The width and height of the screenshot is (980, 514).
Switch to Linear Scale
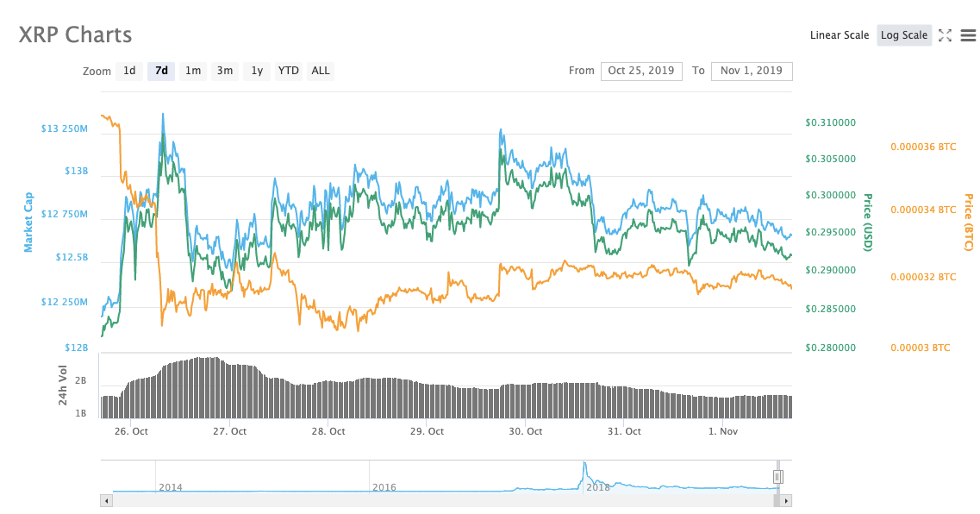840,35
